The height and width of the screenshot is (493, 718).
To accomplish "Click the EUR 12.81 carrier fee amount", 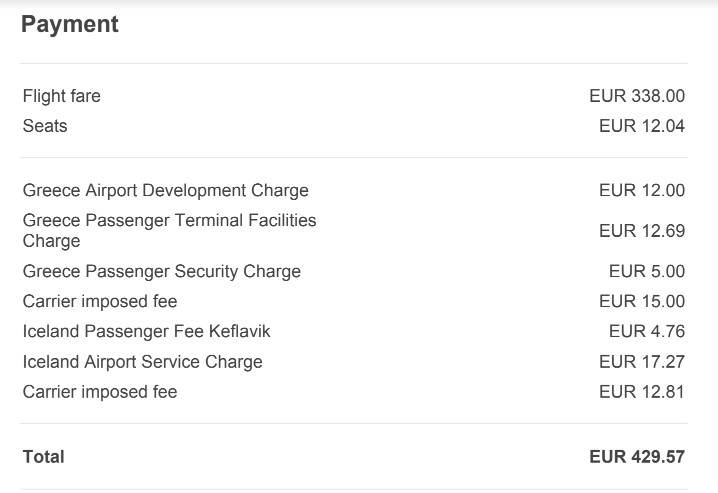I will click(642, 392).
